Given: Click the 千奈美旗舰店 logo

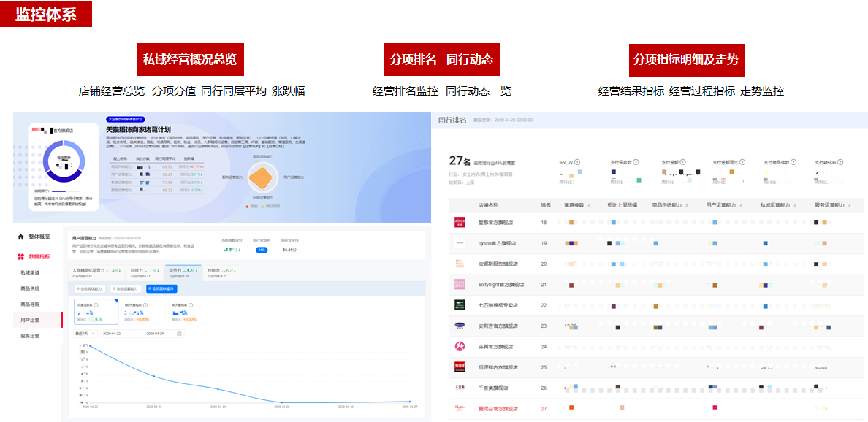Looking at the screenshot, I should pyautogui.click(x=460, y=388).
